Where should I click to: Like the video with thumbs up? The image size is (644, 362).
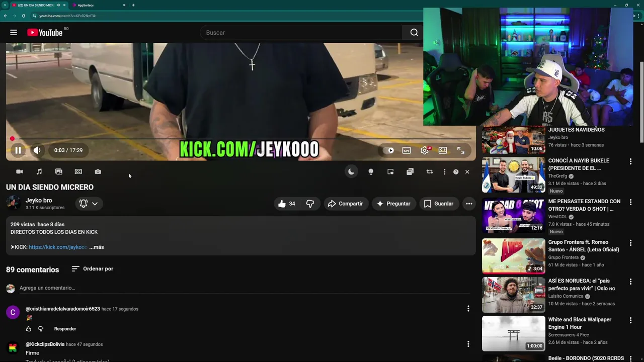[286, 204]
